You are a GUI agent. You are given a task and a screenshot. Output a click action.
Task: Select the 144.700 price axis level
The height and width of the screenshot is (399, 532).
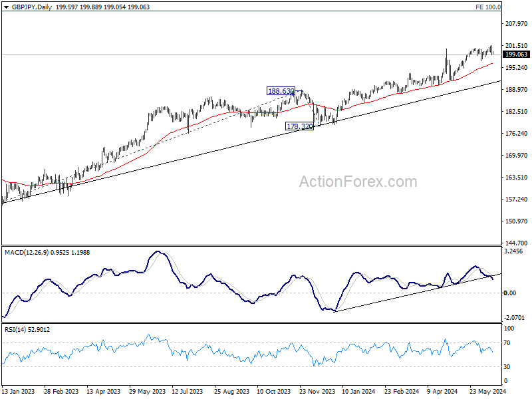517,243
